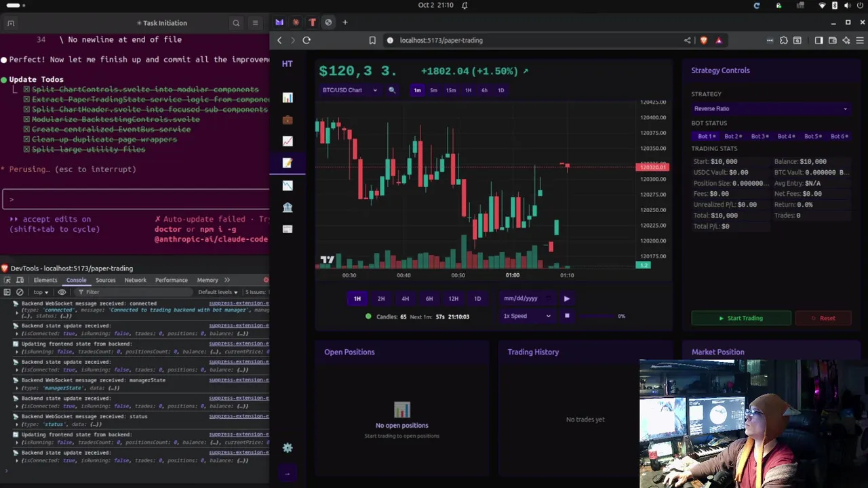Open browser hamburger menu
This screenshot has height=488, width=868.
(860, 40)
